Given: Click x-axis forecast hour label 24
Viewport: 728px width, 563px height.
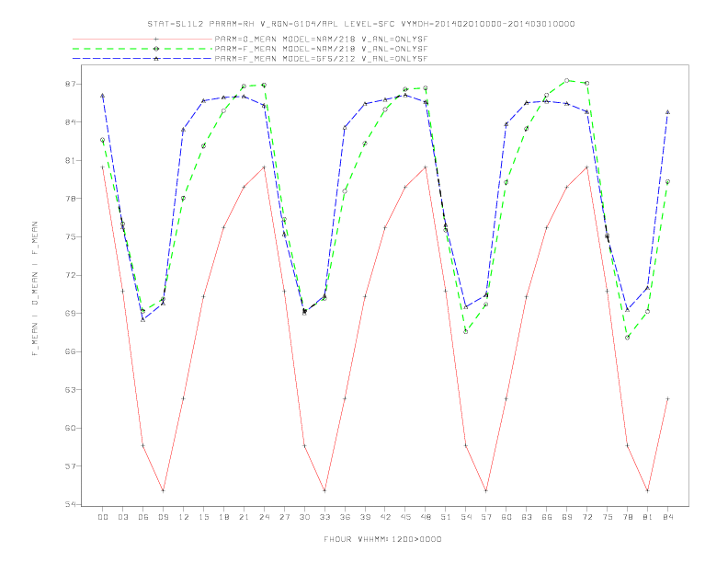Looking at the screenshot, I should 264,517.
